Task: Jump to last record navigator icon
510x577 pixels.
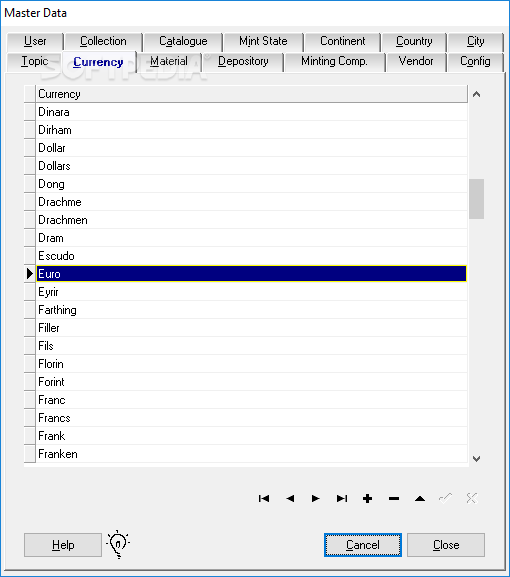Action: click(341, 499)
